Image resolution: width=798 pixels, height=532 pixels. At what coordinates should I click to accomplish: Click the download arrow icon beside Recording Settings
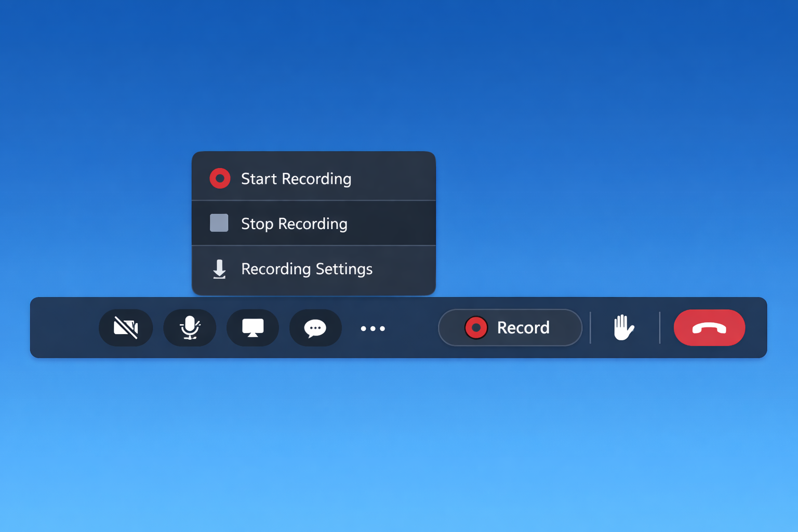click(219, 269)
